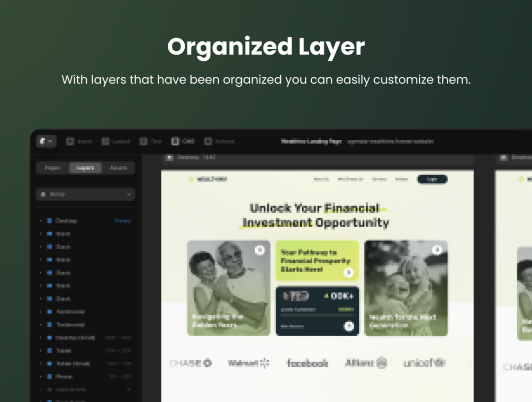Viewport: 532px width, 402px height.
Task: Expand the Phone layer arrow
Action: coord(40,377)
